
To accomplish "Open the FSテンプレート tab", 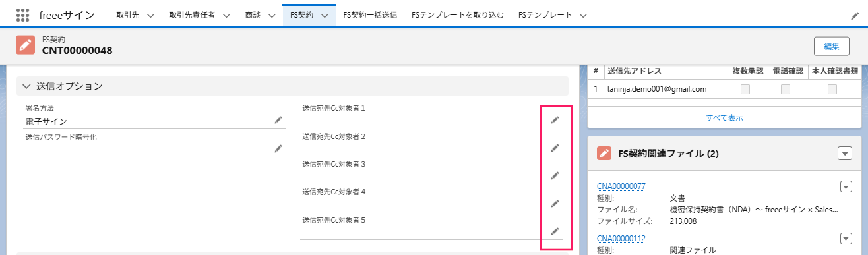I will click(545, 14).
